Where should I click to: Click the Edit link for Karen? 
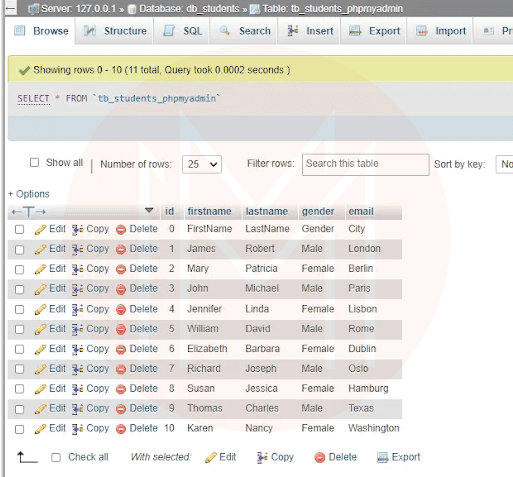coord(57,428)
